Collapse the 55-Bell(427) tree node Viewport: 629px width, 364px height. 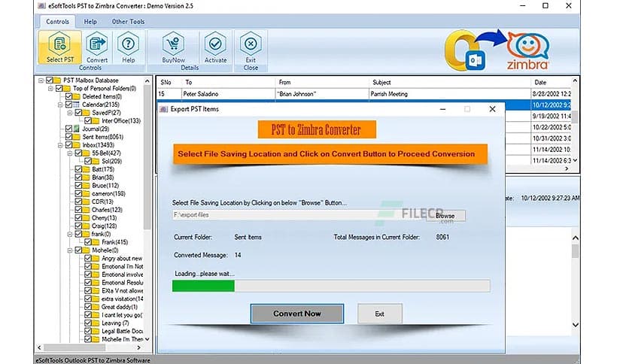click(70, 153)
